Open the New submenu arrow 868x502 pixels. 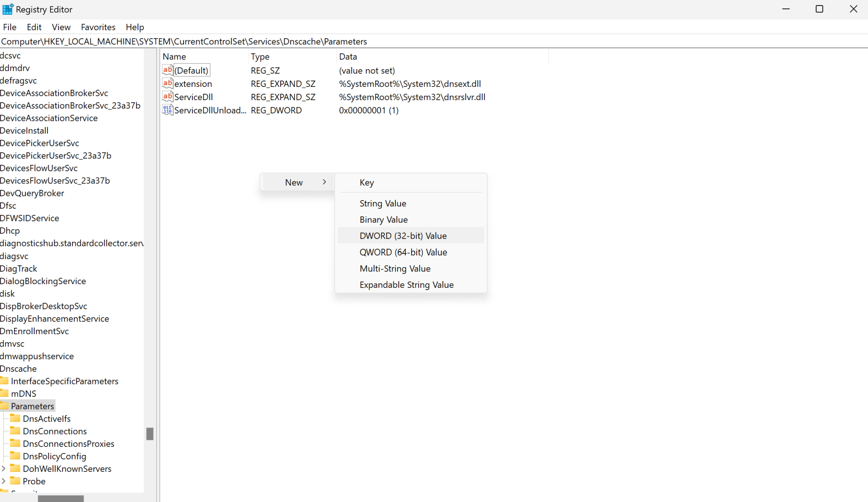pos(324,182)
